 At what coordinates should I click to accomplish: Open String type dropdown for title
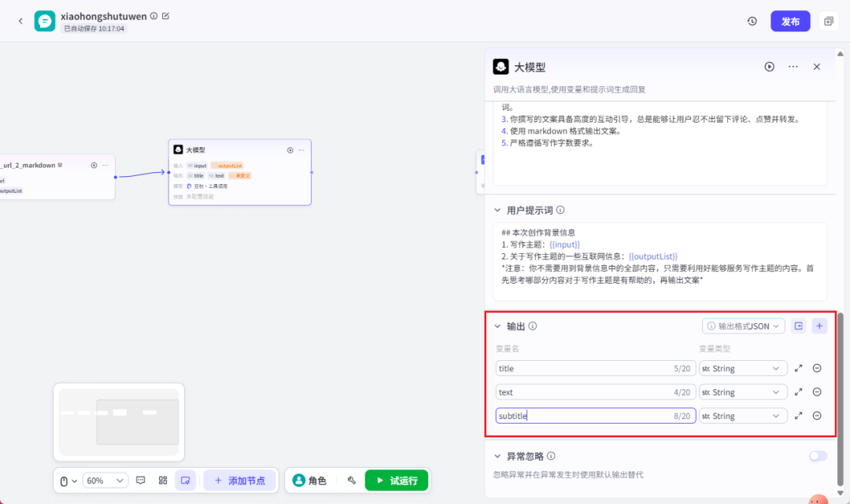(x=743, y=368)
